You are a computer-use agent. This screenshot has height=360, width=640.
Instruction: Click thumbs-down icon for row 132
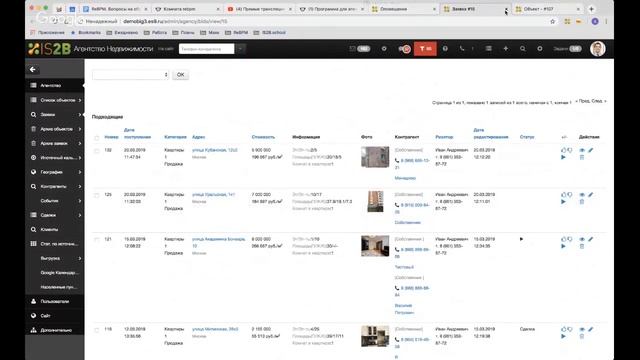pyautogui.click(x=570, y=150)
